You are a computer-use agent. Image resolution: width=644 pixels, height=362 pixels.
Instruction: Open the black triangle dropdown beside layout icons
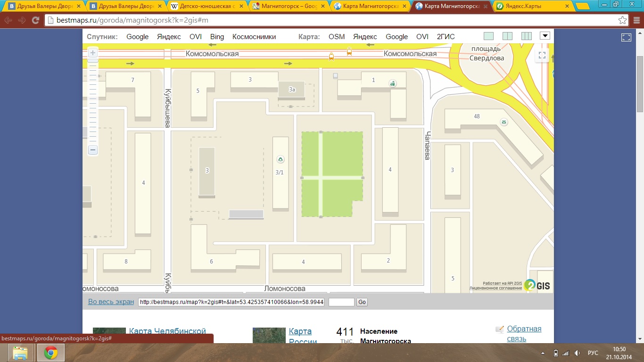pos(545,36)
